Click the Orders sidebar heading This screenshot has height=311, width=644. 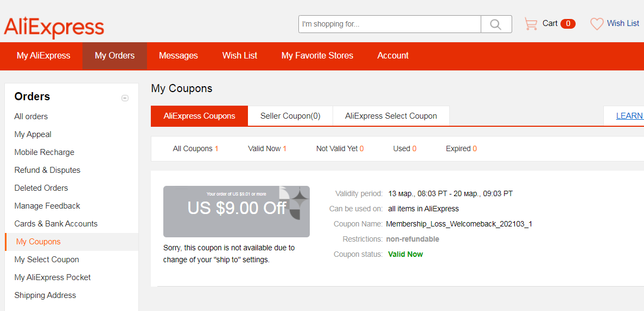click(x=32, y=96)
